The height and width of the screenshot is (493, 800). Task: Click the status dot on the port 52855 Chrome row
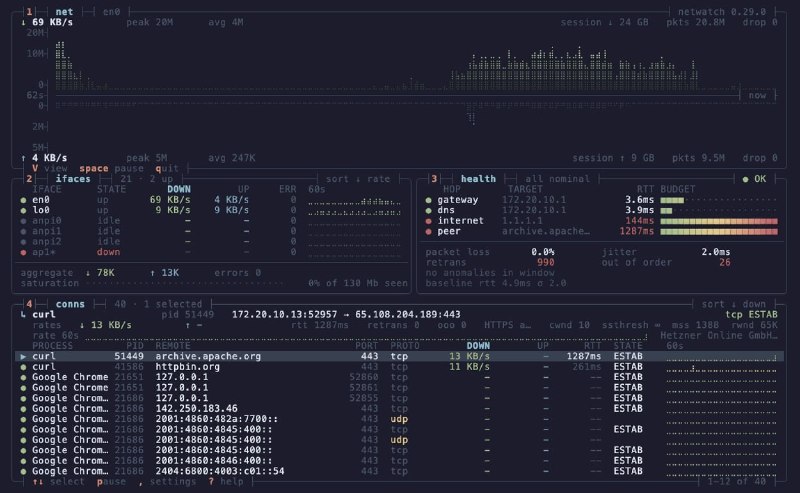coord(23,398)
